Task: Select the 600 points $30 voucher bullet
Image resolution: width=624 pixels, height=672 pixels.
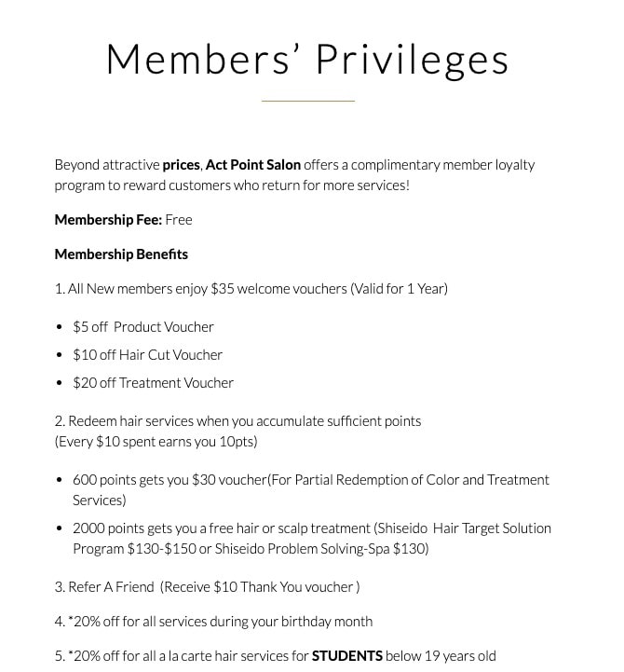Action: (x=311, y=480)
